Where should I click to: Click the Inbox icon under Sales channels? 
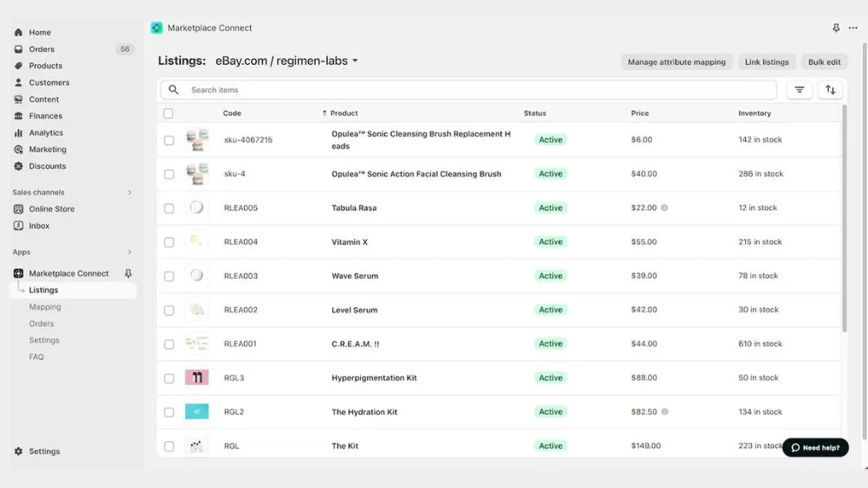pyautogui.click(x=18, y=226)
